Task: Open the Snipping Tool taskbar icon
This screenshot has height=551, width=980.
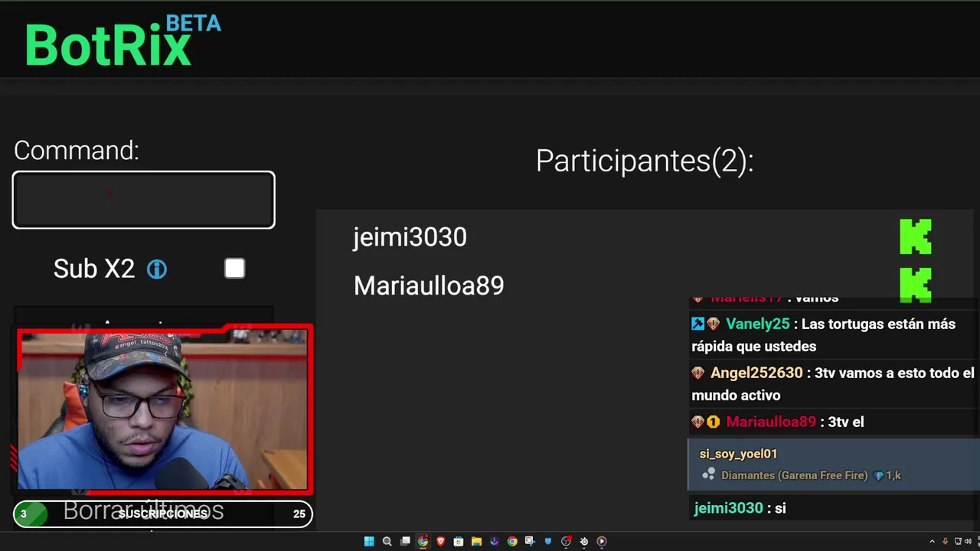Action: [530, 541]
